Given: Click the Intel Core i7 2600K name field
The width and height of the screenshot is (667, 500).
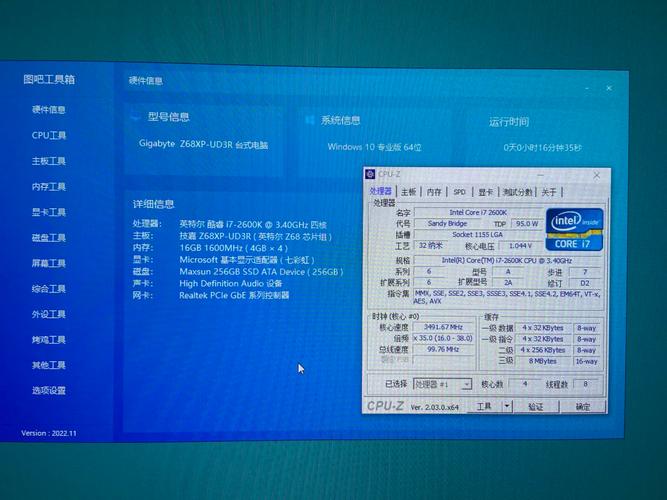Looking at the screenshot, I should tap(478, 212).
